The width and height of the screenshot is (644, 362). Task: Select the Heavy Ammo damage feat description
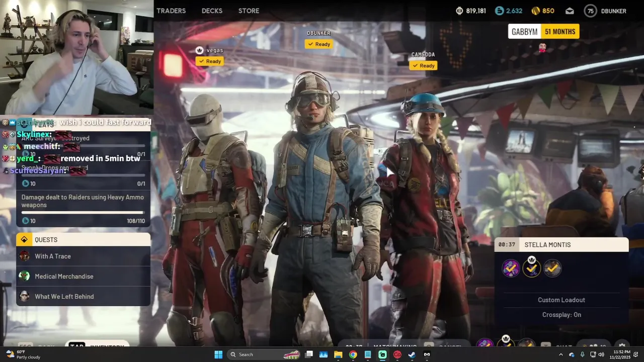pos(83,201)
